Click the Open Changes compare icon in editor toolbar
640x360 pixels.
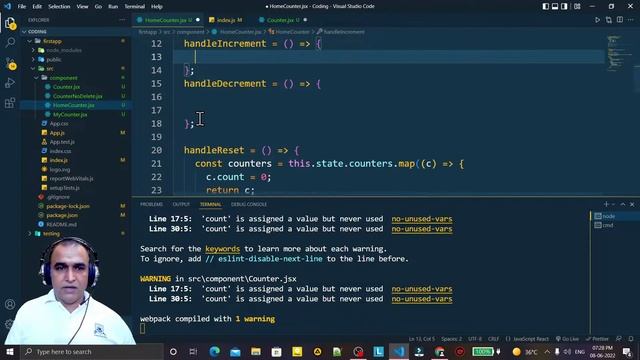point(609,20)
